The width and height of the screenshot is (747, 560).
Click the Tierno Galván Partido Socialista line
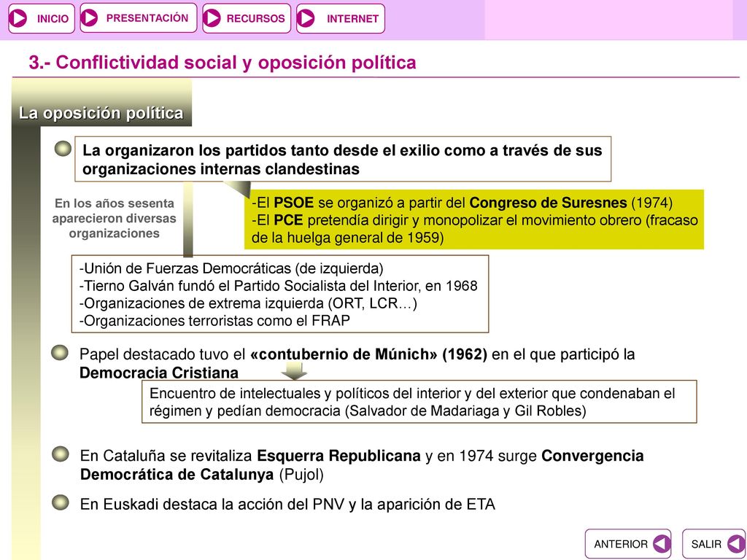(x=278, y=286)
